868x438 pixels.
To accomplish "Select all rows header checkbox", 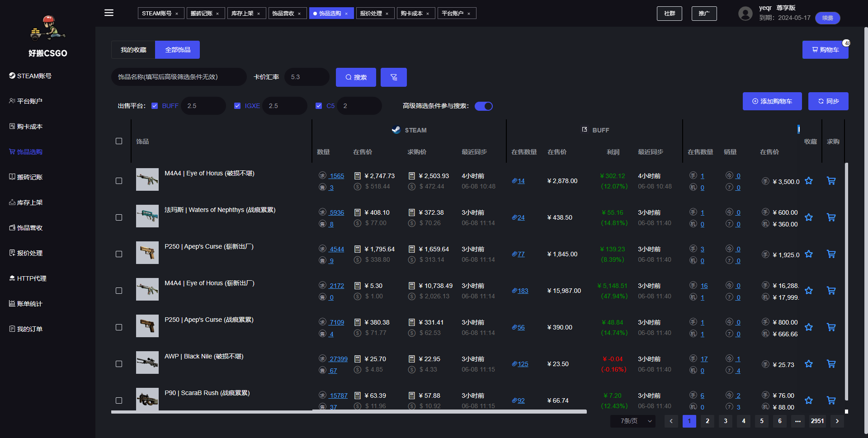I will [x=119, y=141].
